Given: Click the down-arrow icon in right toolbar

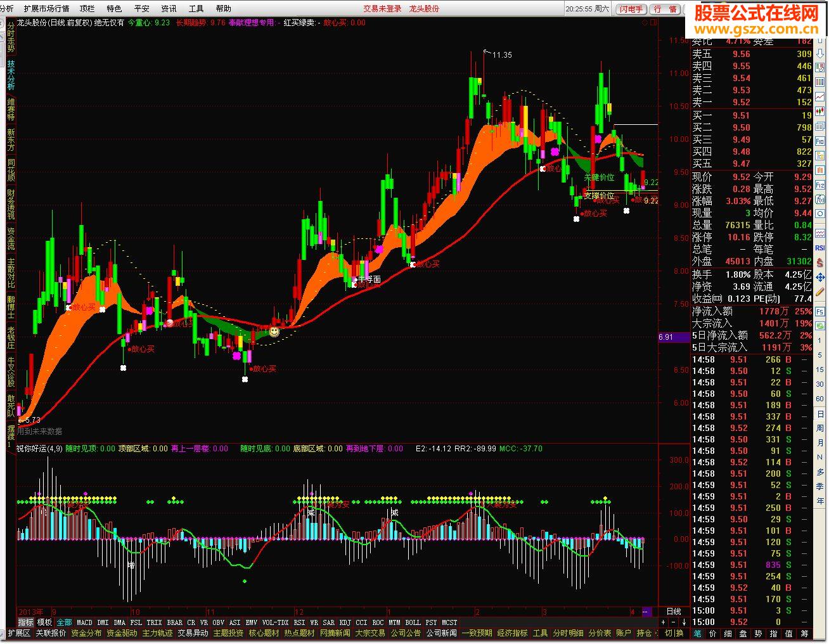Looking at the screenshot, I should click(x=820, y=53).
